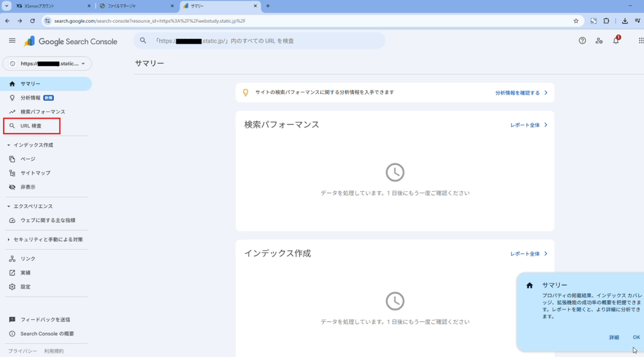Screen dimensions: 644x357
Task: Open 検索パフォーマンス in sidebar
Action: (x=43, y=112)
